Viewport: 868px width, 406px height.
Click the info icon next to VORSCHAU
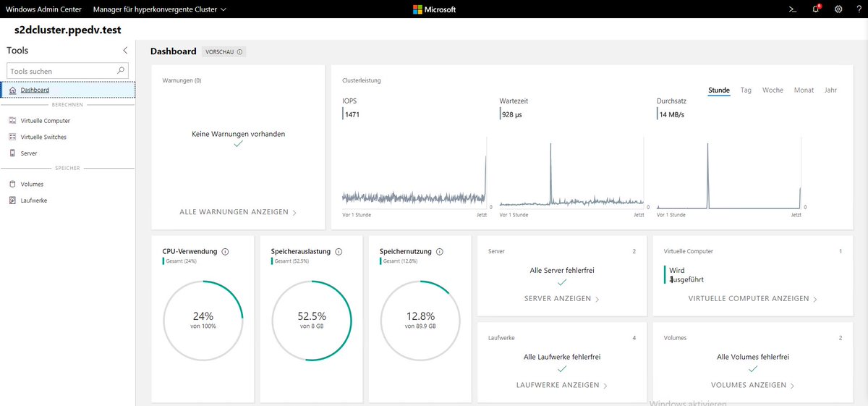coord(239,52)
